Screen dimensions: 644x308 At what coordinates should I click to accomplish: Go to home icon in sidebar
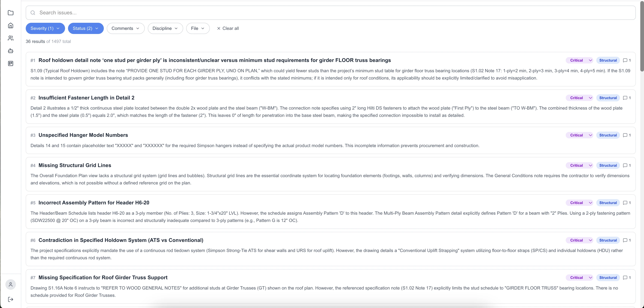pos(10,26)
